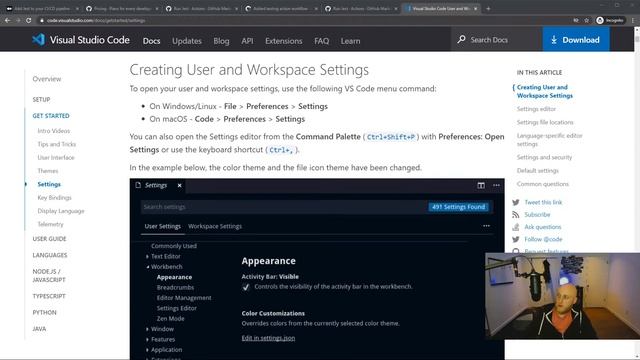Go to the Blog nav item
640x360 pixels.
pyautogui.click(x=221, y=41)
